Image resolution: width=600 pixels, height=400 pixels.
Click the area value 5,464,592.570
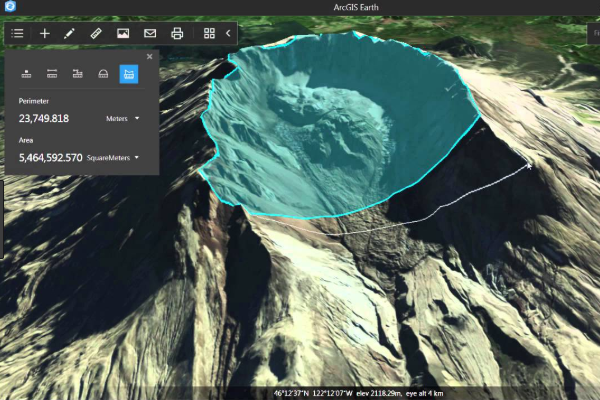50,157
